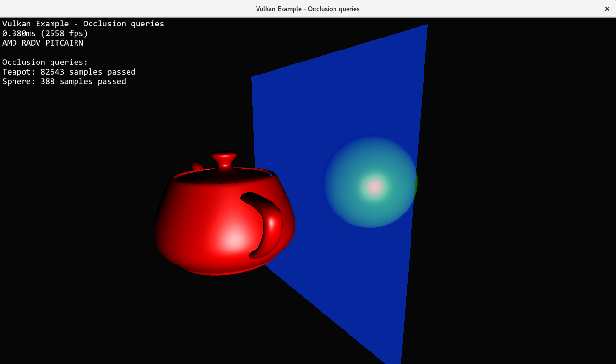The height and width of the screenshot is (364, 616).
Task: Click the window title 'Vulkan Example - Occlusion queries'
Action: [308, 9]
